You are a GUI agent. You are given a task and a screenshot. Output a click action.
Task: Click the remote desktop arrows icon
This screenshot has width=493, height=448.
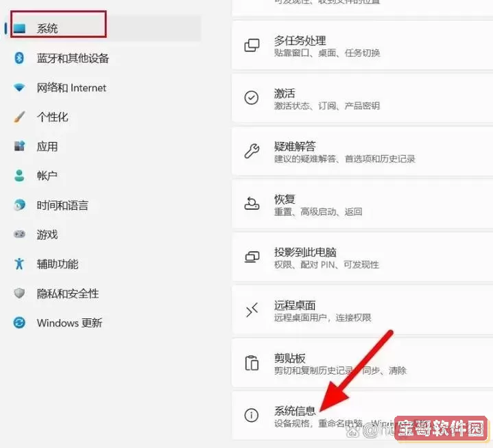point(252,309)
